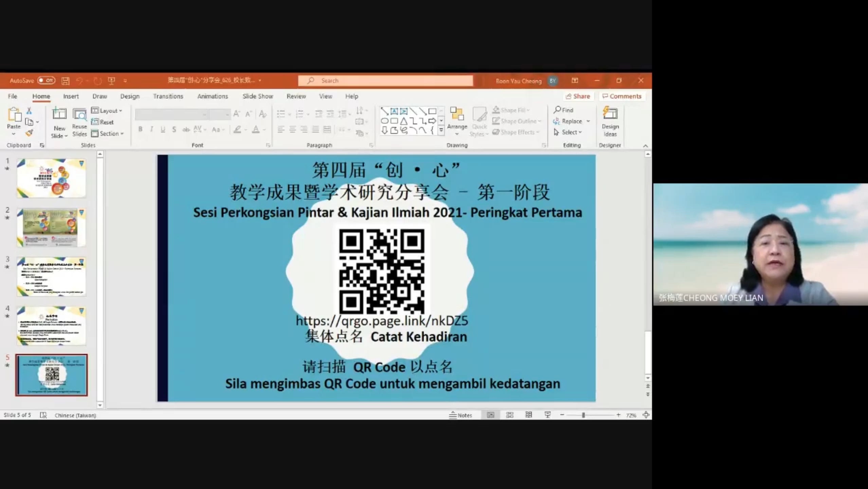Open the font size combo box
Viewport: 868px width, 489px height.
click(x=219, y=114)
